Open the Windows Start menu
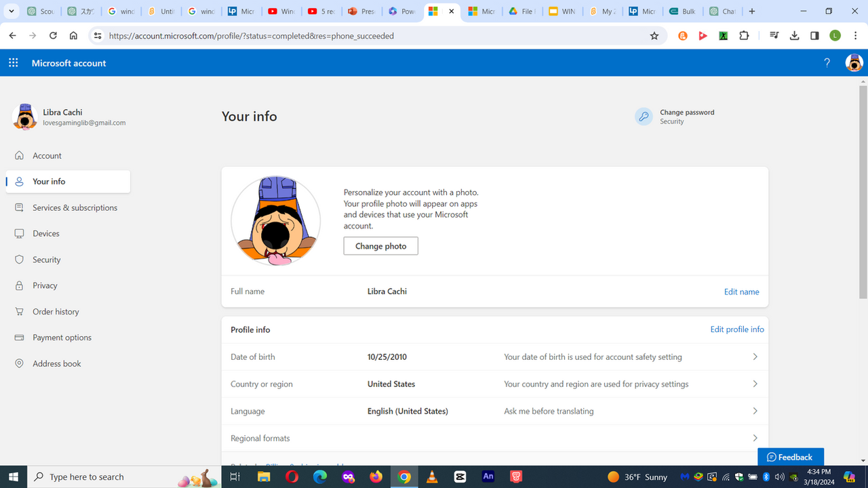This screenshot has height=488, width=868. pos(13,476)
